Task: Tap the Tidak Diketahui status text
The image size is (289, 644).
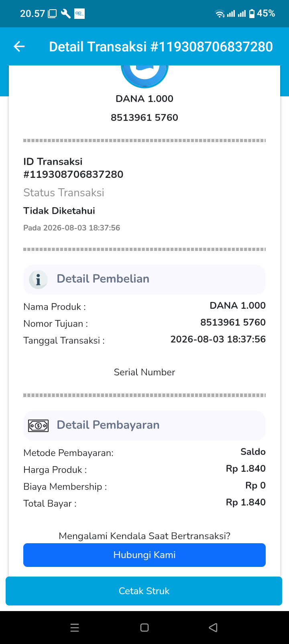Action: [x=59, y=211]
